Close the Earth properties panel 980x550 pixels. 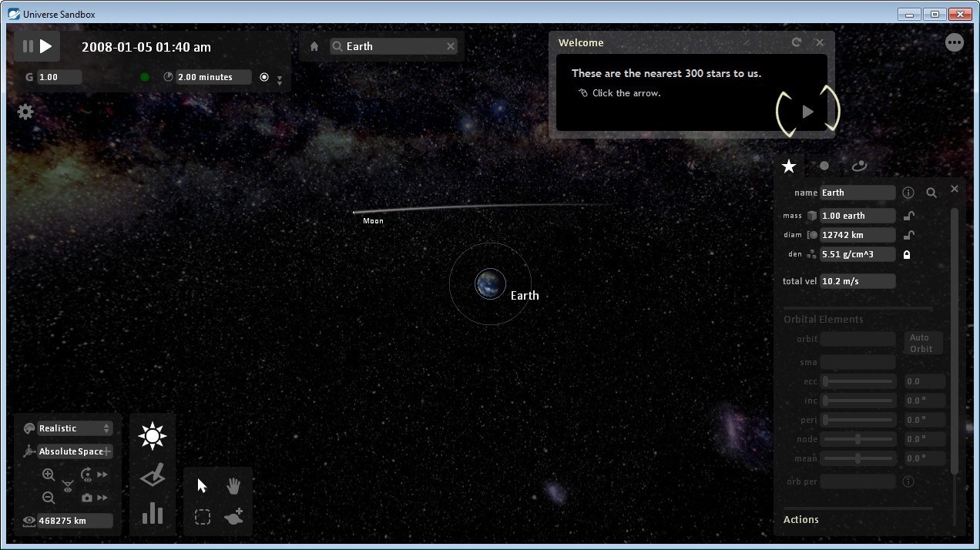pos(955,189)
